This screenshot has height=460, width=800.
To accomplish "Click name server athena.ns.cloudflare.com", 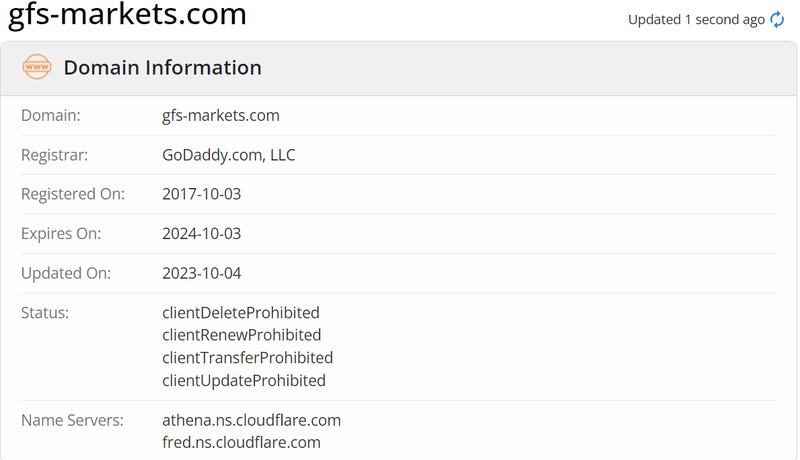I will point(252,420).
